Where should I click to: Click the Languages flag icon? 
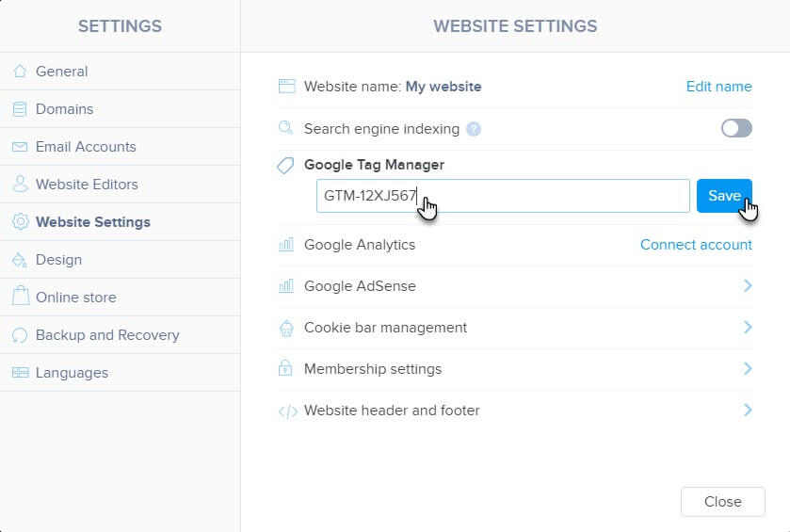coord(20,372)
